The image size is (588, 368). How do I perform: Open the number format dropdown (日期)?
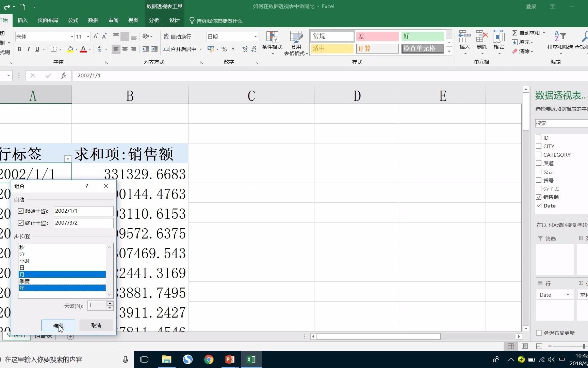255,36
